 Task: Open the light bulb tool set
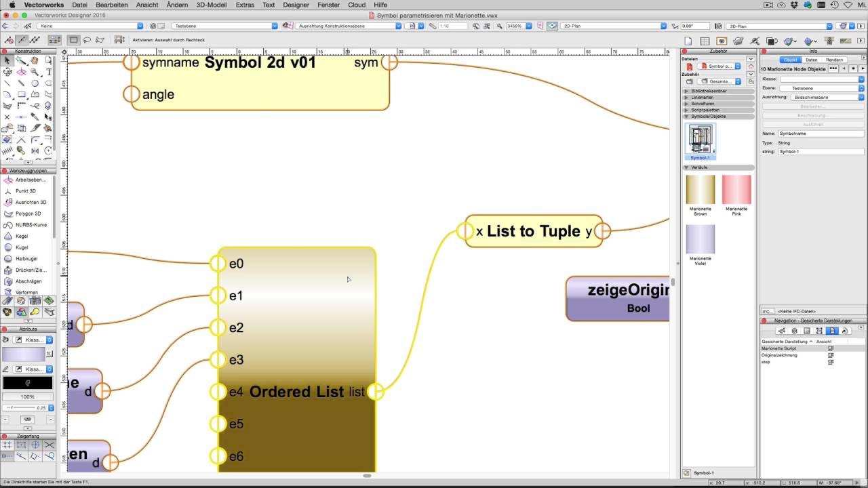(x=35, y=312)
